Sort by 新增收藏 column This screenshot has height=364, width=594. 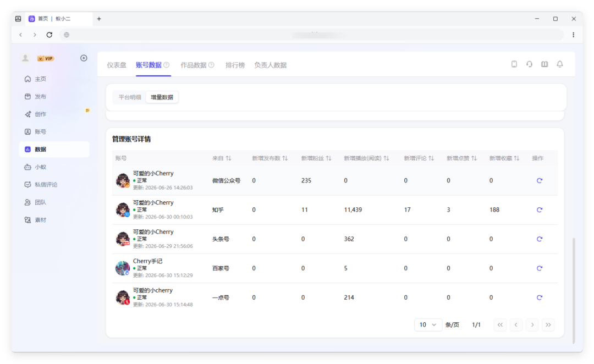(516, 158)
